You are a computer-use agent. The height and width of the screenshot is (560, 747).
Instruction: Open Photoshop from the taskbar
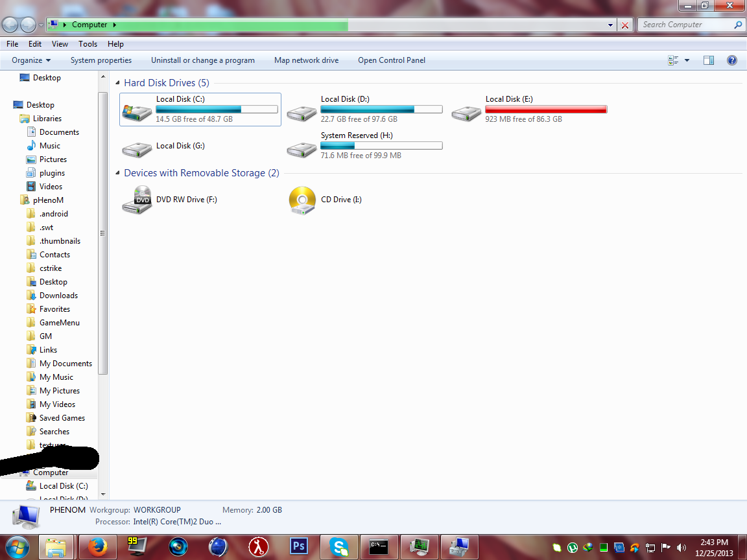click(x=299, y=546)
